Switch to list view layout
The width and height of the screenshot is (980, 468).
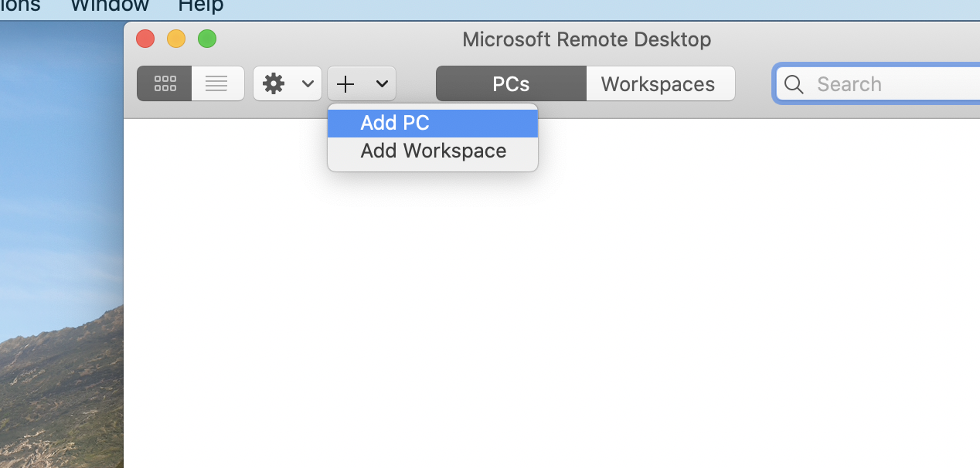point(217,83)
